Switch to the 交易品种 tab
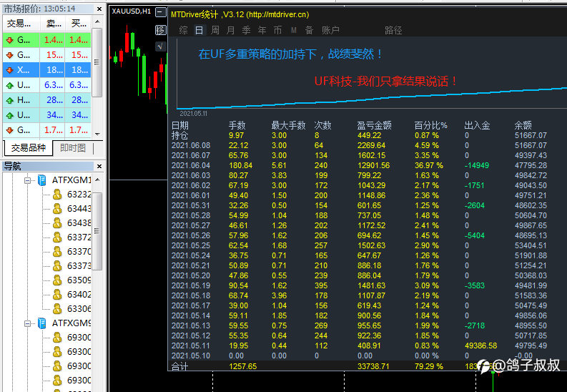The width and height of the screenshot is (567, 392). click(28, 148)
